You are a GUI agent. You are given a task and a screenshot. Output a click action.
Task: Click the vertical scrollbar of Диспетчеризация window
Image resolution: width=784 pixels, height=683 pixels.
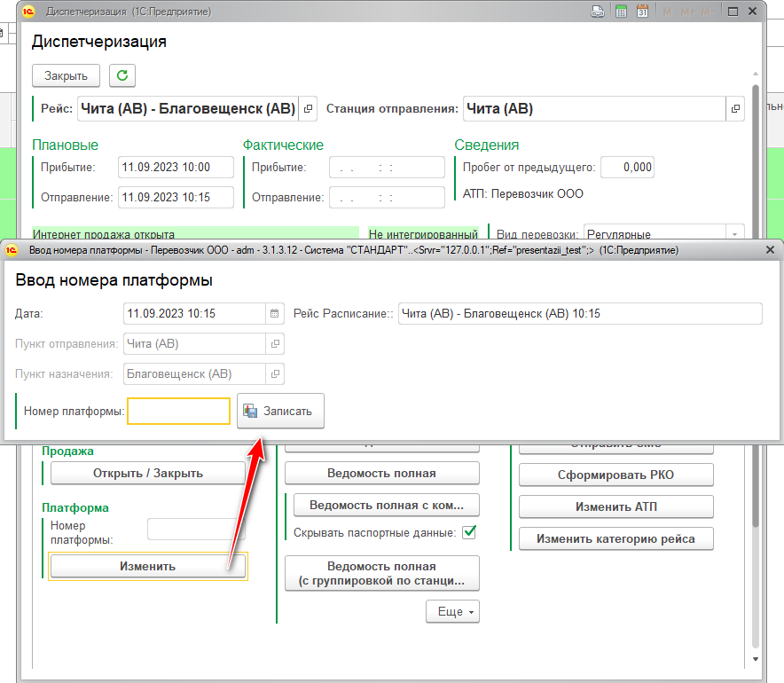coord(755,355)
